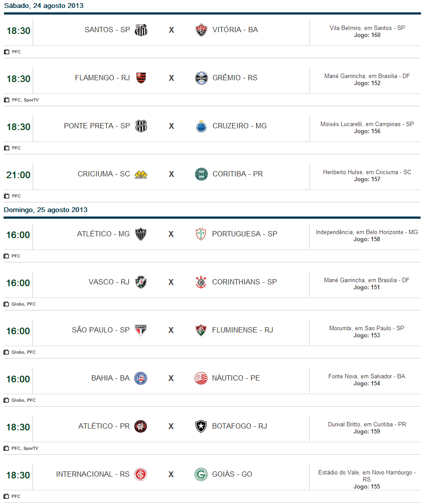Click the Botafogo star crest

pyautogui.click(x=201, y=426)
